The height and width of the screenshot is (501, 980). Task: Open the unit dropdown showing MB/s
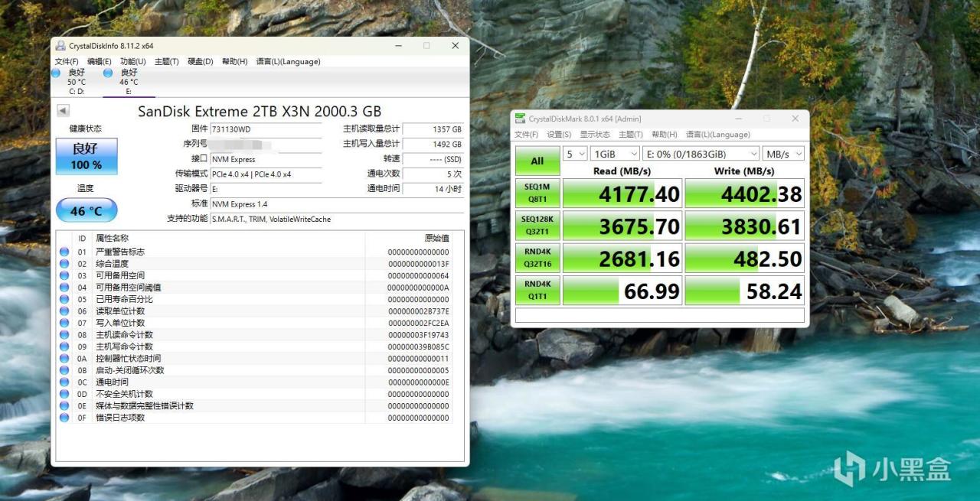pyautogui.click(x=783, y=154)
